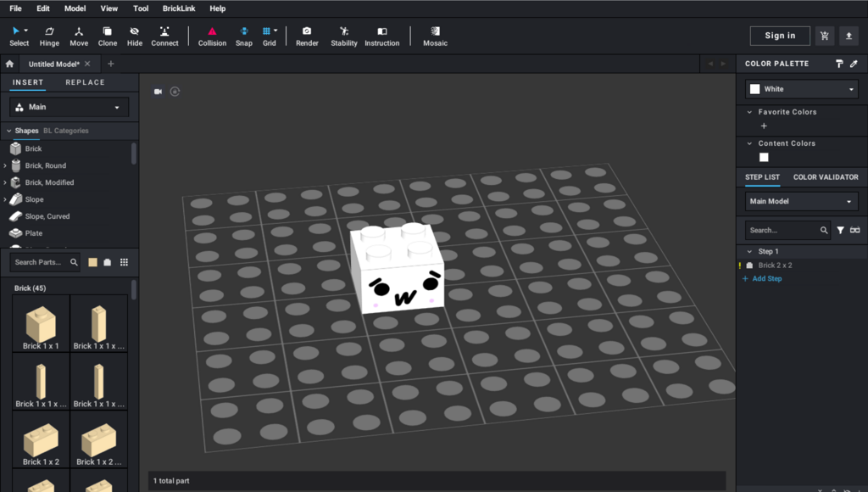868x492 pixels.
Task: Open the BrickLink menu
Action: pyautogui.click(x=179, y=8)
